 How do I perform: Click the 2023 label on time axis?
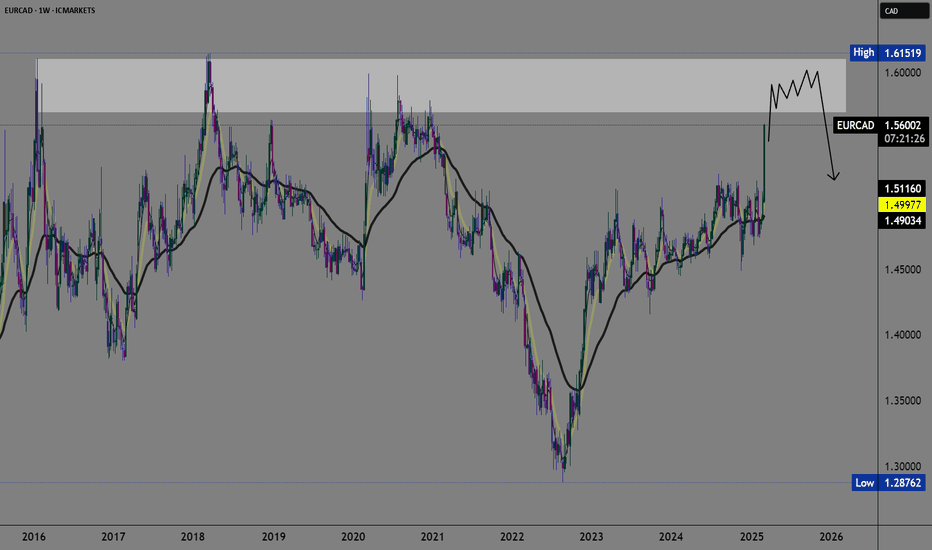point(591,537)
